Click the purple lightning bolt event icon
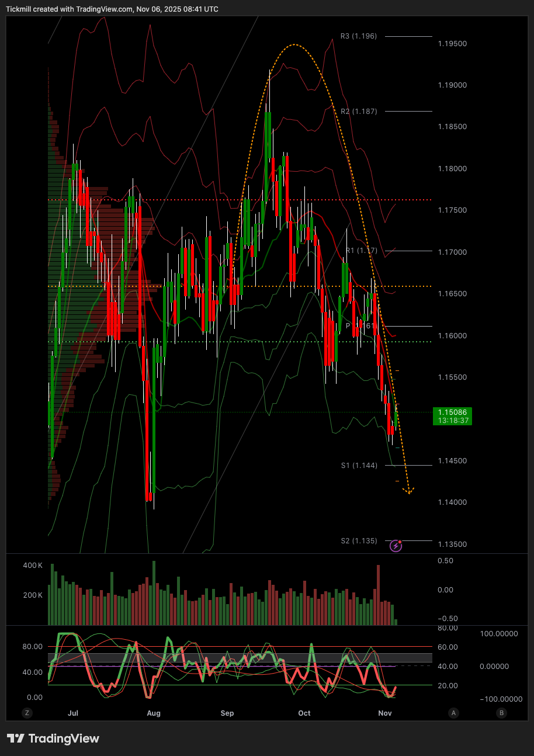The height and width of the screenshot is (756, 534). 396,546
